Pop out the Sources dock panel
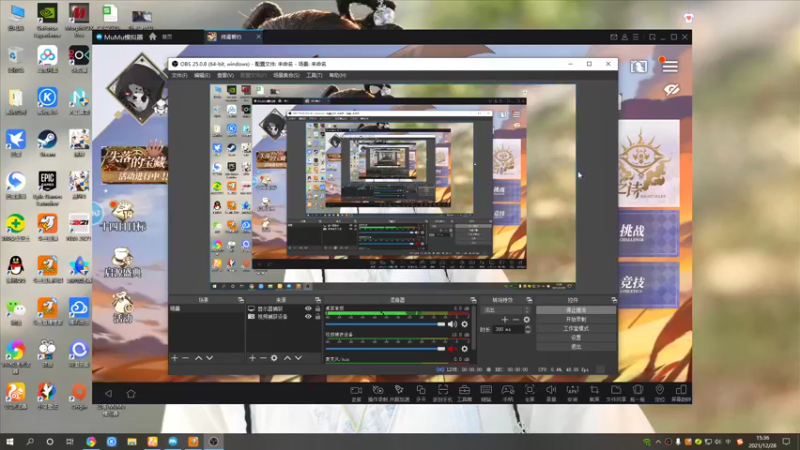Viewport: 800px width, 450px height. [317, 300]
